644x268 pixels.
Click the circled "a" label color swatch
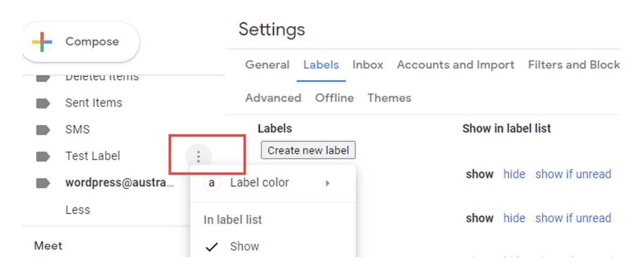(212, 183)
